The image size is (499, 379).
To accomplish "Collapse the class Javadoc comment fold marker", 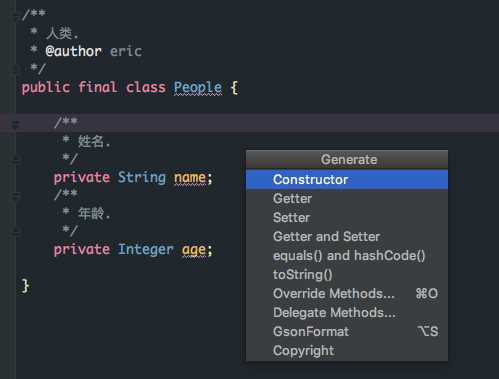I will click(x=15, y=16).
